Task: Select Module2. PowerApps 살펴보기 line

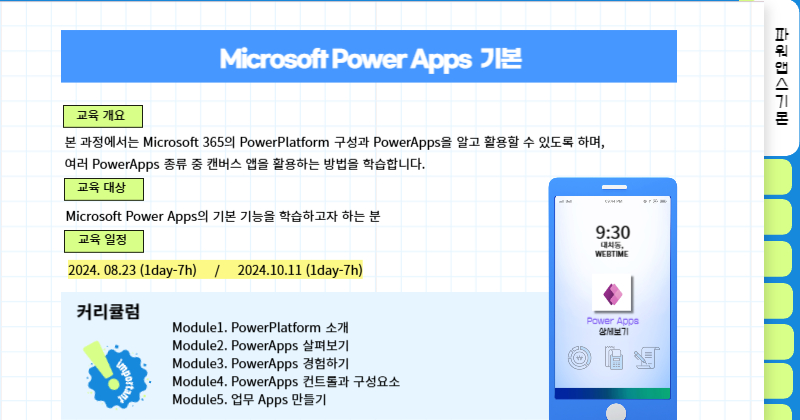Action: 260,345
